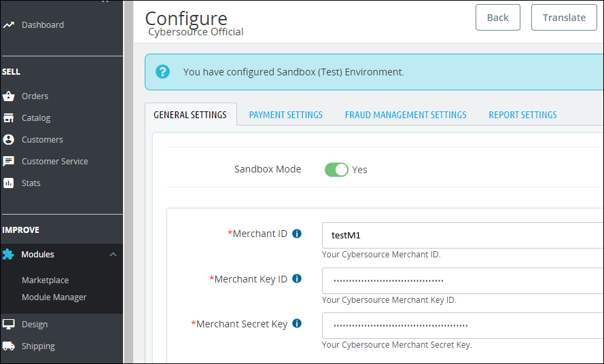Click the Modules puzzle piece icon
This screenshot has width=604, height=364.
8,254
